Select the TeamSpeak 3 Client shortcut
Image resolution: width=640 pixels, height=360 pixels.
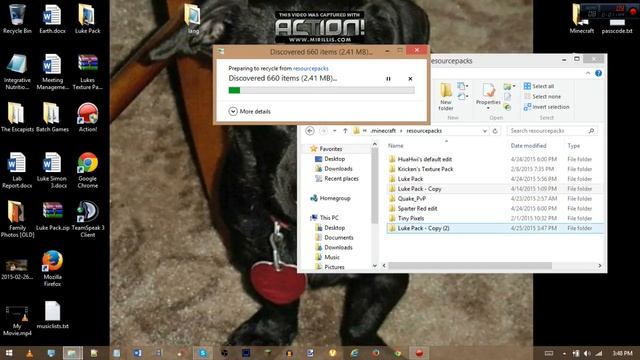[87, 219]
